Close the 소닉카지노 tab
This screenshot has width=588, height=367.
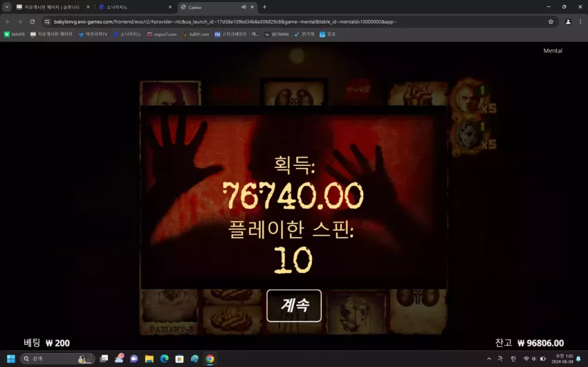coord(170,7)
